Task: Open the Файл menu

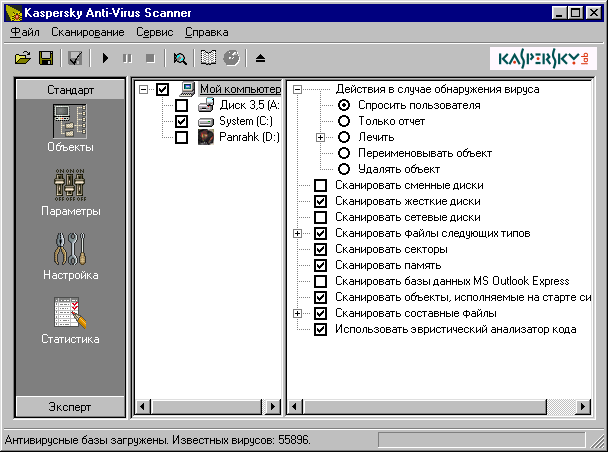Action: [25, 32]
